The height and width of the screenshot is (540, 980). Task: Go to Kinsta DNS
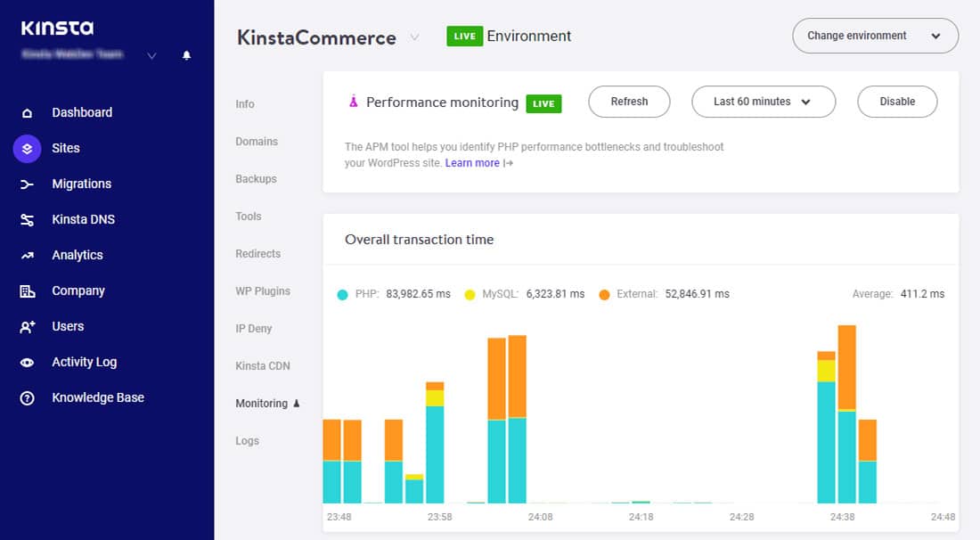point(80,218)
